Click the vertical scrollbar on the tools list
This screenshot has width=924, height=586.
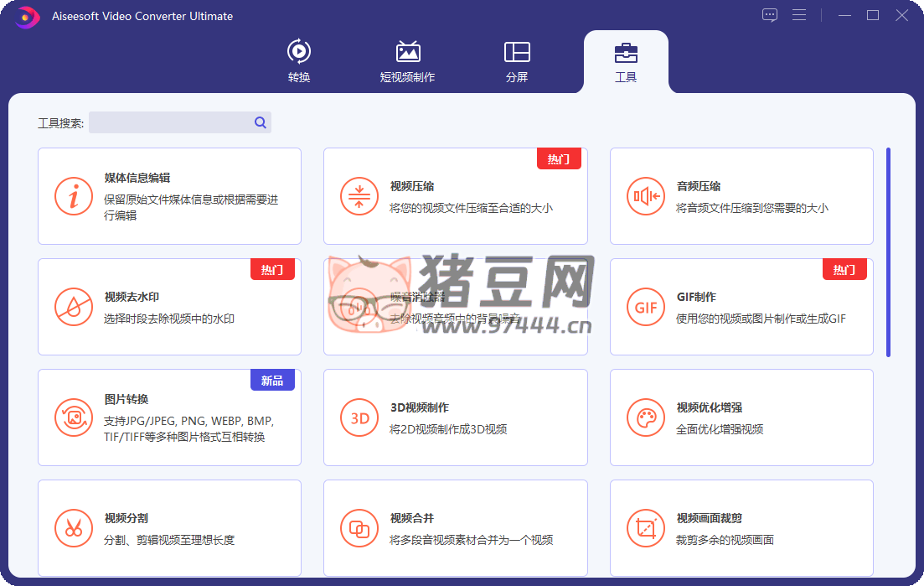click(888, 252)
